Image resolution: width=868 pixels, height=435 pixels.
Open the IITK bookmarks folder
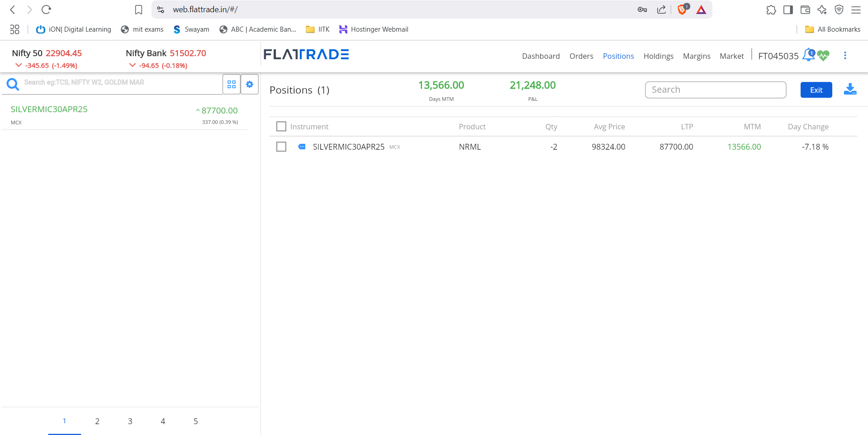(x=318, y=29)
